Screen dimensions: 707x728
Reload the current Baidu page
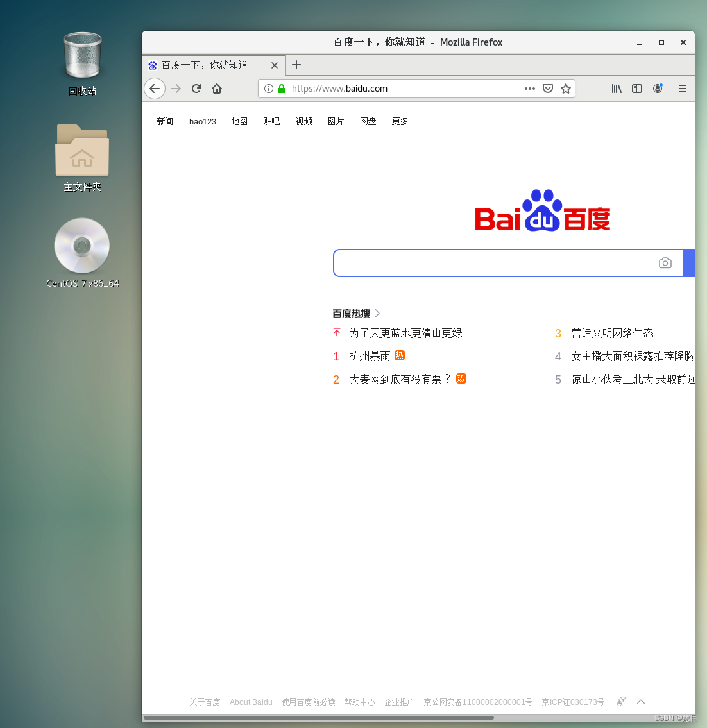point(196,89)
